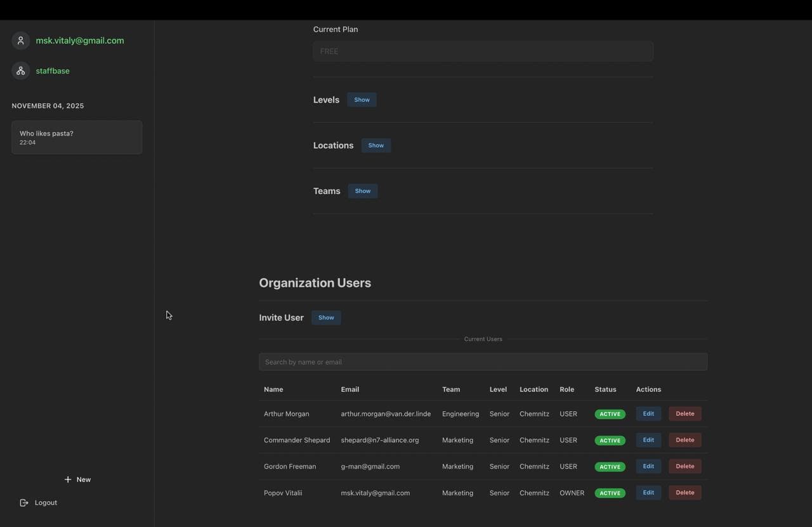This screenshot has height=527, width=812.
Task: Delete Arthur Morgan from the organization
Action: coord(685,413)
